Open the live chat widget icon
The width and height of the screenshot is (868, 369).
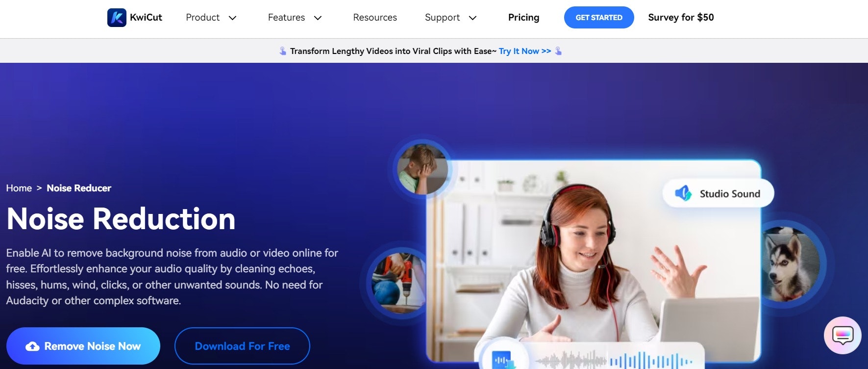tap(843, 336)
